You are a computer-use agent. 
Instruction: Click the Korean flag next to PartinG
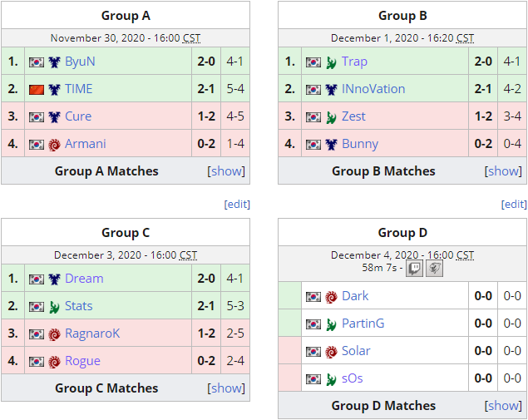pos(313,324)
